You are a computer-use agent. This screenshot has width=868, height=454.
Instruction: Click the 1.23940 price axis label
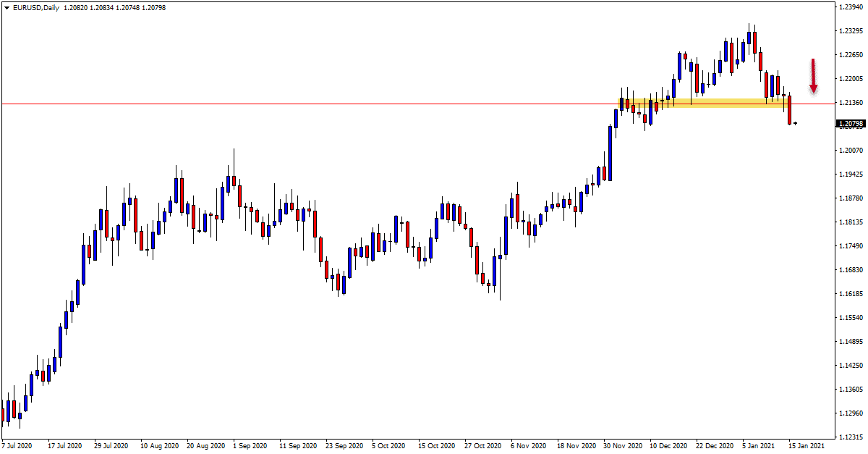[851, 7]
